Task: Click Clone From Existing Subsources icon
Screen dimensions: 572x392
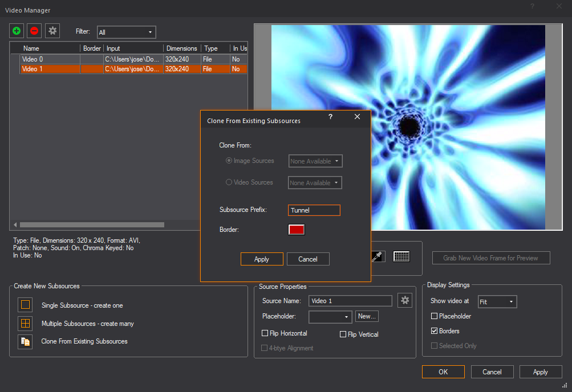Action: point(25,341)
